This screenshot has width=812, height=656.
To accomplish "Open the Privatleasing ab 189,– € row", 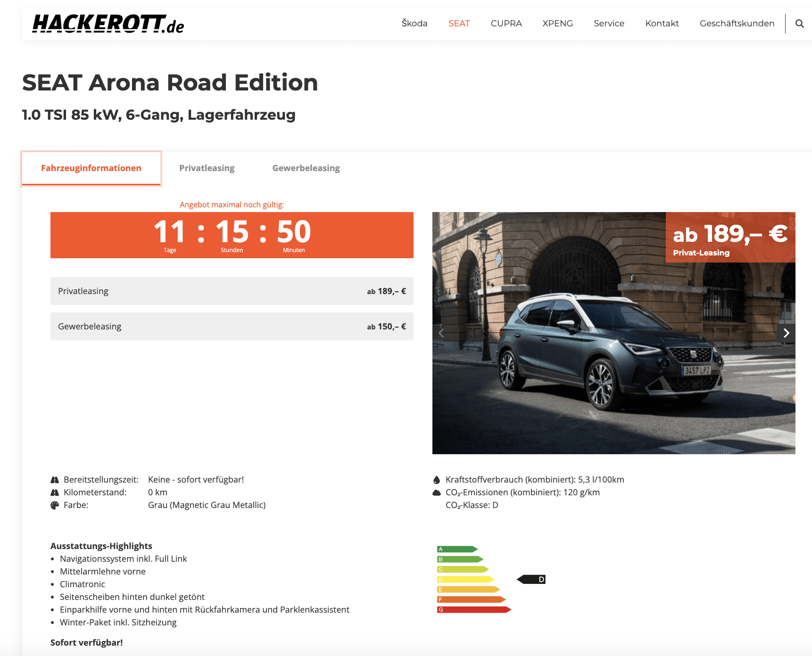I will click(232, 291).
